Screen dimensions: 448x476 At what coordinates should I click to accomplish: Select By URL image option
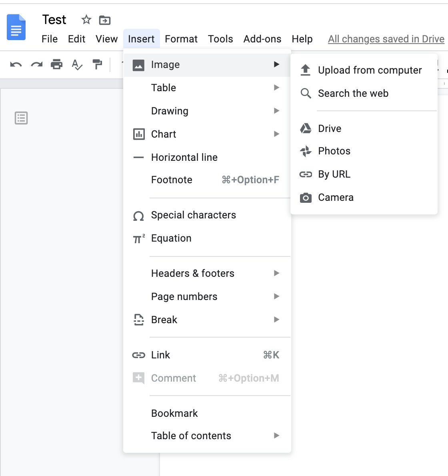(334, 174)
